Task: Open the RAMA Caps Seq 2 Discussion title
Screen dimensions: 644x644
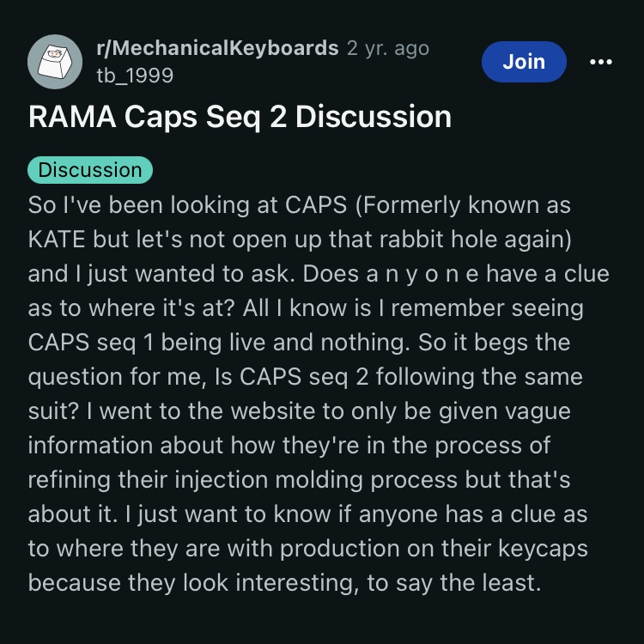Action: 240,117
